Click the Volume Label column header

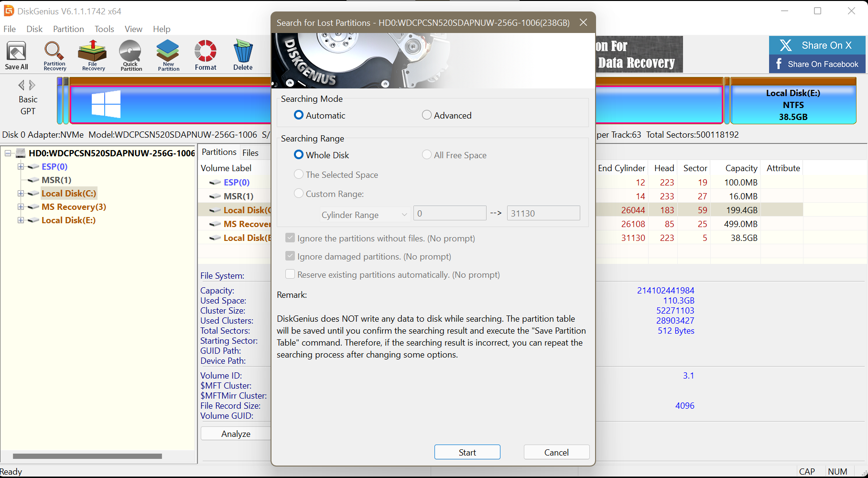pos(226,168)
